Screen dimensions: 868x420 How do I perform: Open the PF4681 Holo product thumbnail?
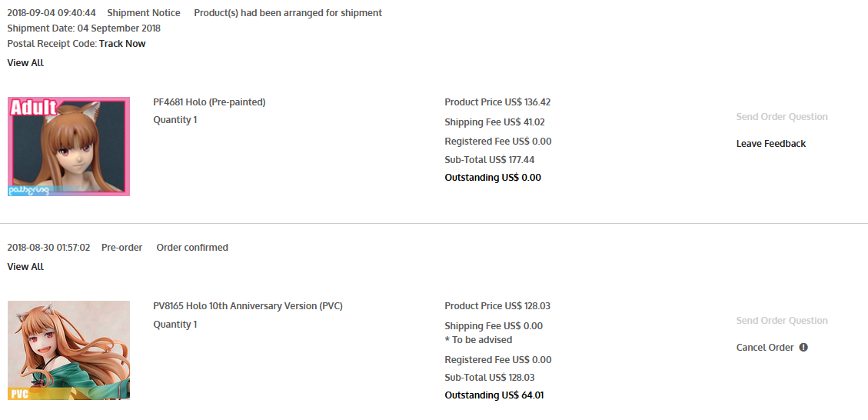(x=68, y=146)
